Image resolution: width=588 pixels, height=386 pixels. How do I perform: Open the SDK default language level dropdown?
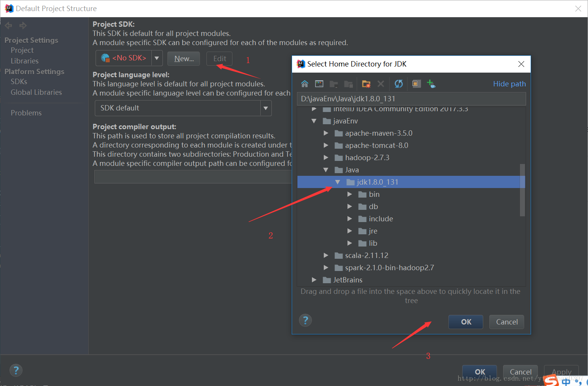tap(266, 108)
